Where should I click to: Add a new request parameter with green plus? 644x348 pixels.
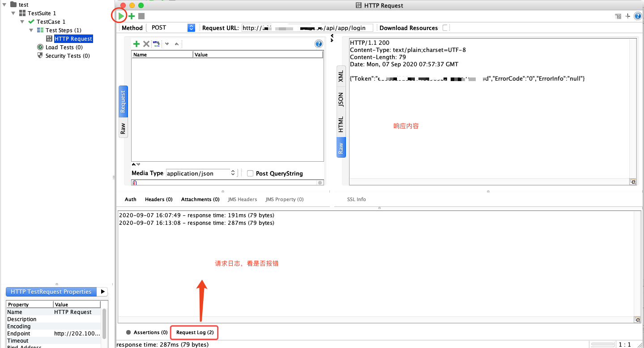tap(136, 43)
